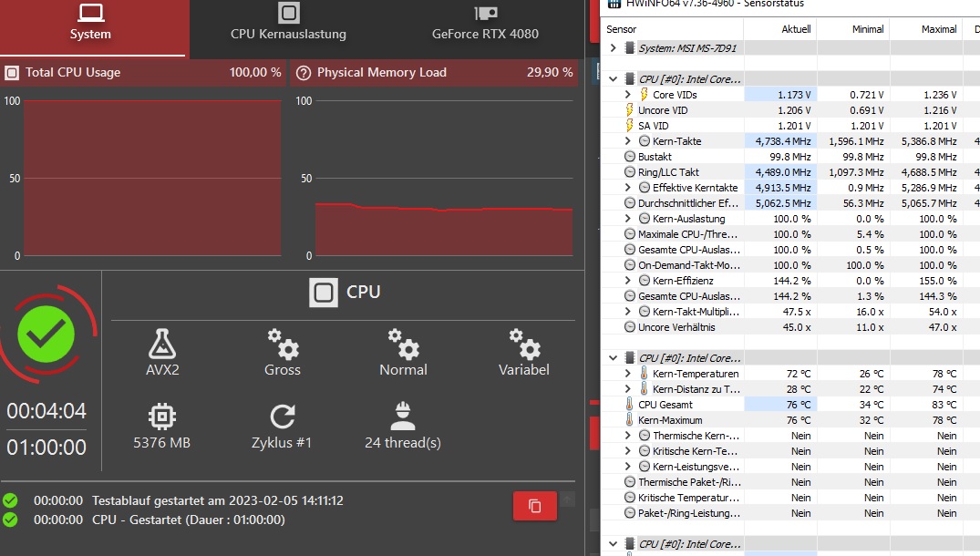The height and width of the screenshot is (556, 980).
Task: Click the Physical Memory Load help icon
Action: click(304, 73)
